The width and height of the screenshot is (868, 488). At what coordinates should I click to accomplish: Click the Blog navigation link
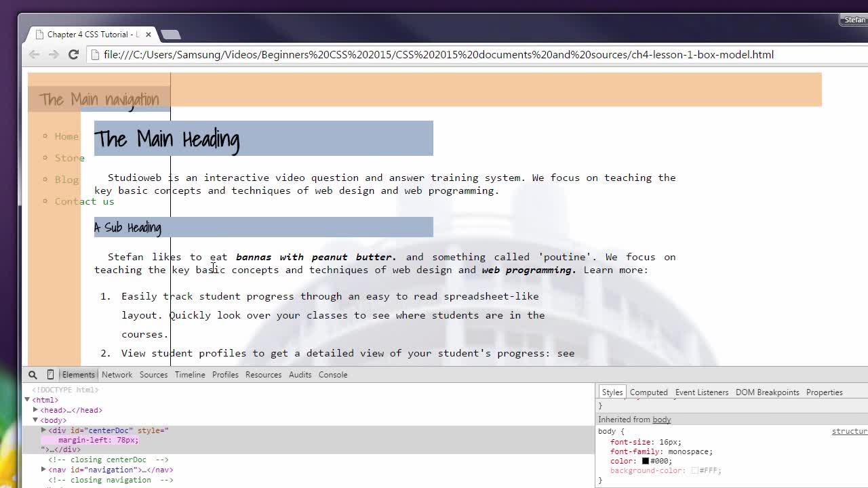tap(66, 180)
